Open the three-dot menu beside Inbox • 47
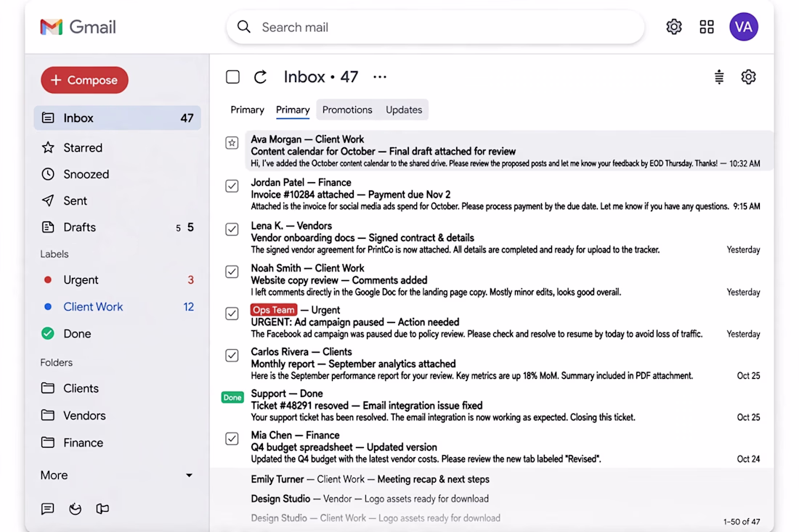799x532 pixels. [x=380, y=77]
